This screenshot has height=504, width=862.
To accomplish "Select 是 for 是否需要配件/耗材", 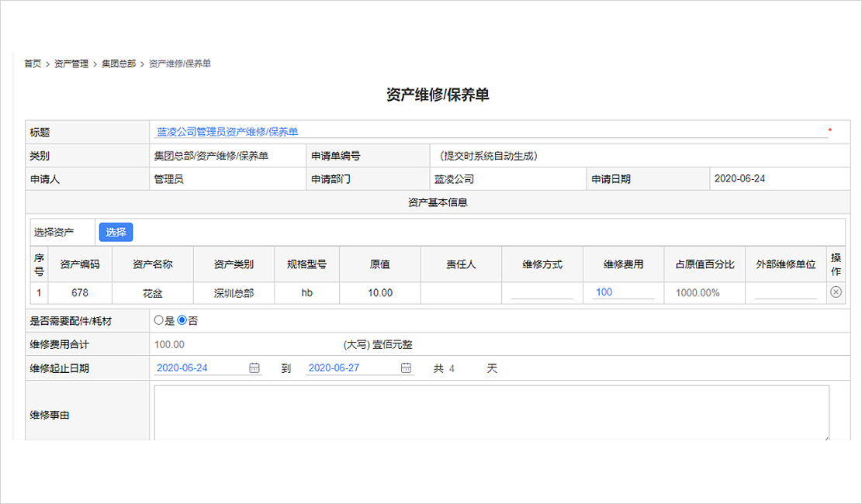I will [x=159, y=320].
